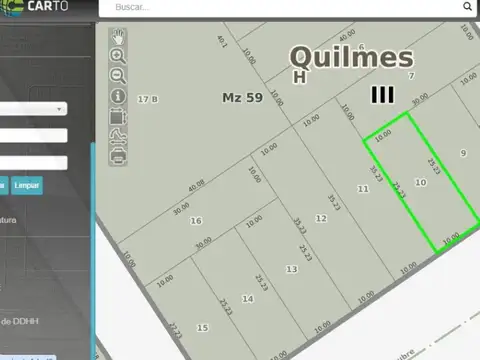Select the area measurement tool
The height and width of the screenshot is (360, 480).
point(118,117)
